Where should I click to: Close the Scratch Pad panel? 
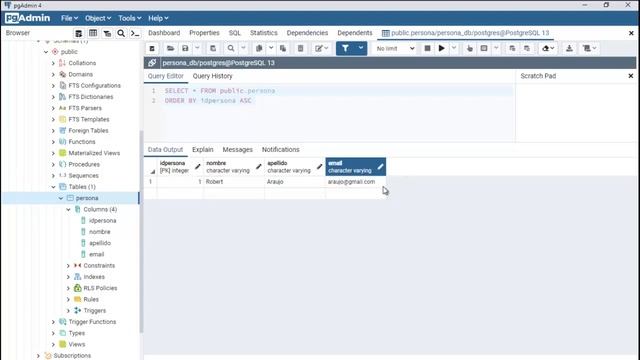click(x=631, y=76)
